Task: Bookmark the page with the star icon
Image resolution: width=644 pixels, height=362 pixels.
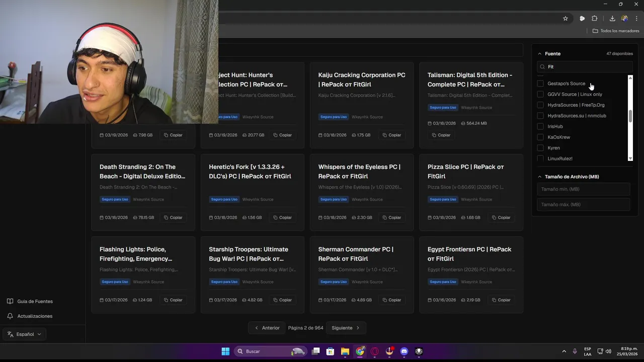Action: click(x=566, y=19)
